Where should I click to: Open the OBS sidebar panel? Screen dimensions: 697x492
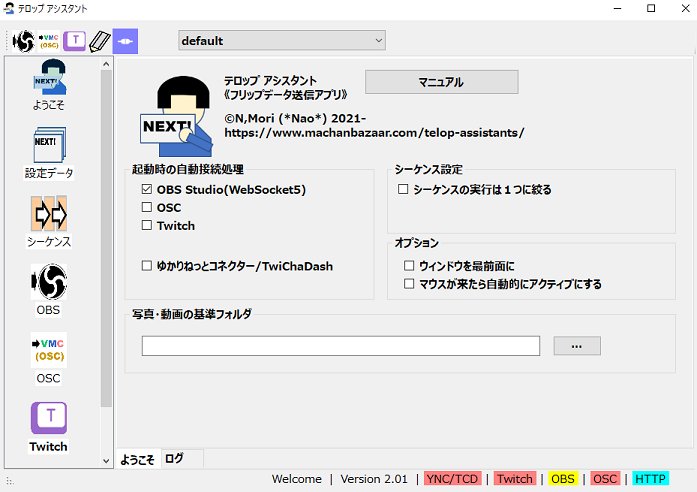pos(49,290)
